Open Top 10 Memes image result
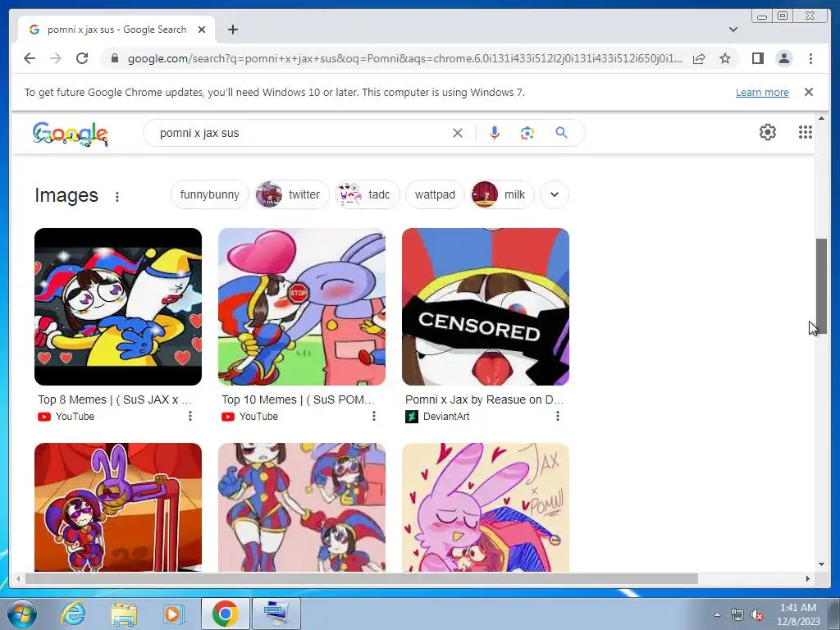The width and height of the screenshot is (840, 630). coord(302,307)
